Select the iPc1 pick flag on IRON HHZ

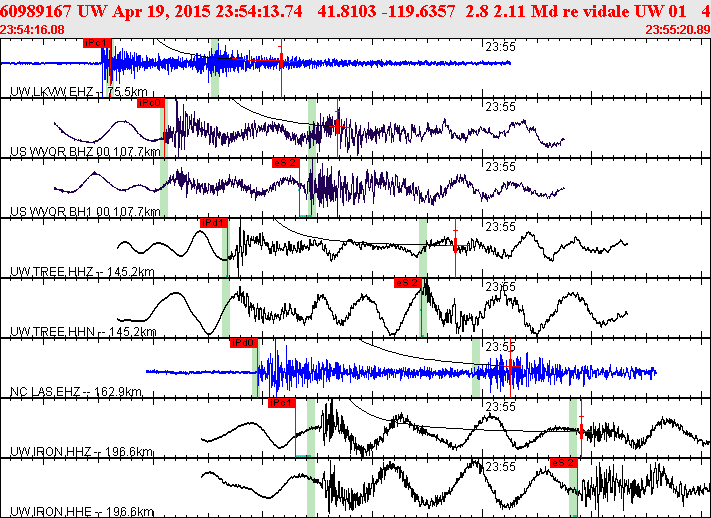coord(282,403)
